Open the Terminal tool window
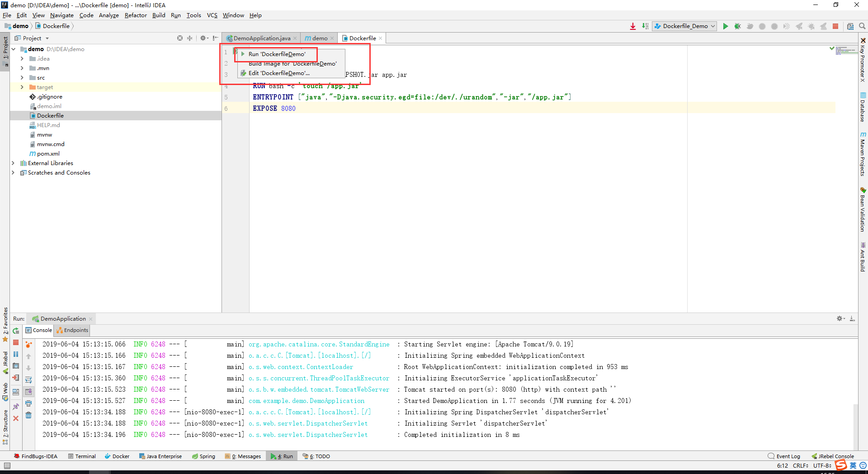Image resolution: width=868 pixels, height=474 pixels. point(82,456)
